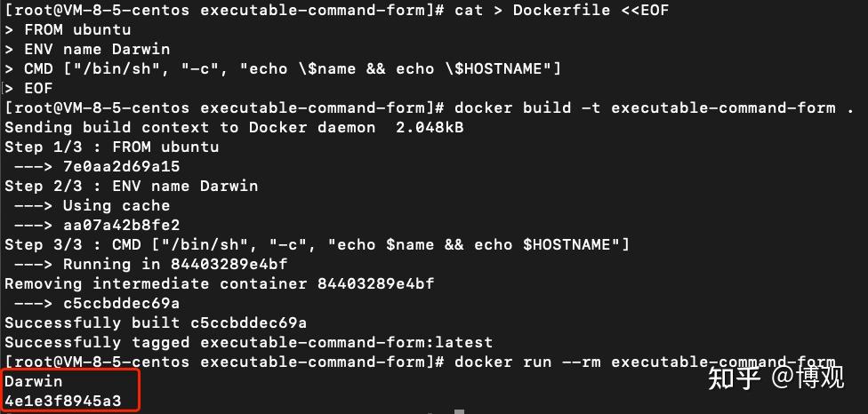Click the container hostname 4e1e3f8945a3 output
The image size is (868, 414).
[x=63, y=402]
